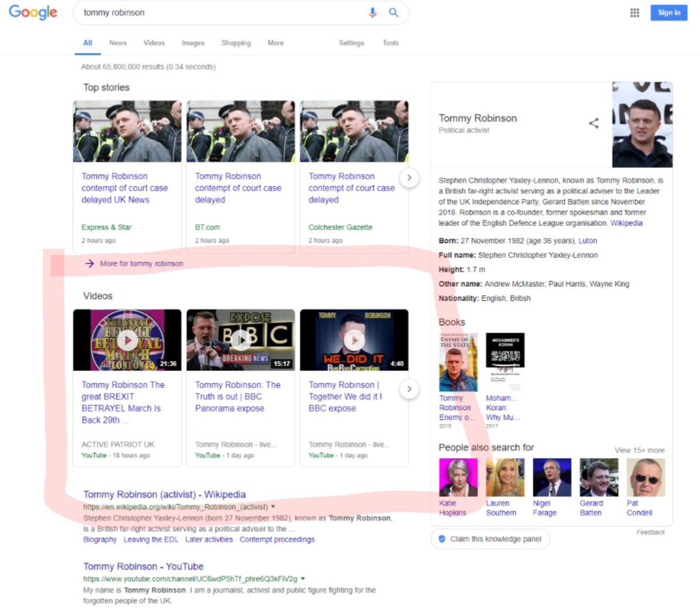Select Pat Condell thumbnail
This screenshot has height=611, width=700.
(x=646, y=477)
